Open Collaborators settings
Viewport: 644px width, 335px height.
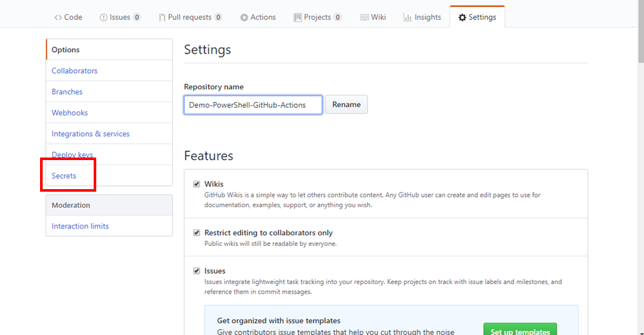point(109,70)
